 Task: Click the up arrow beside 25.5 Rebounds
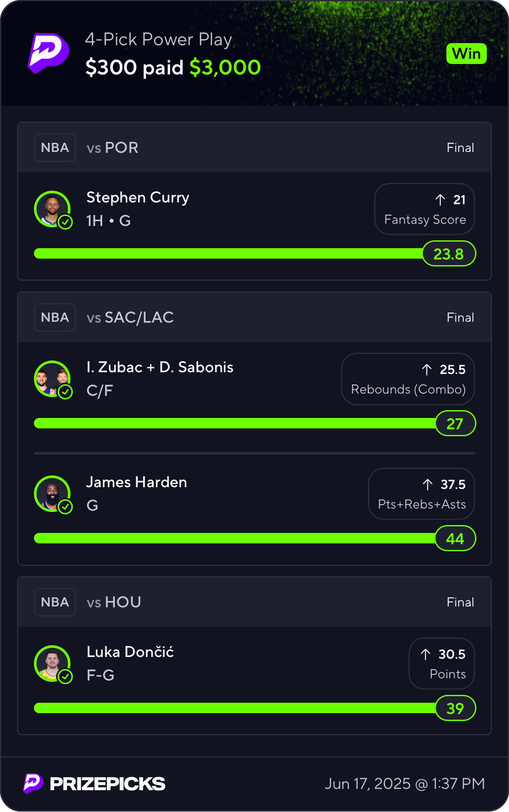(x=427, y=370)
